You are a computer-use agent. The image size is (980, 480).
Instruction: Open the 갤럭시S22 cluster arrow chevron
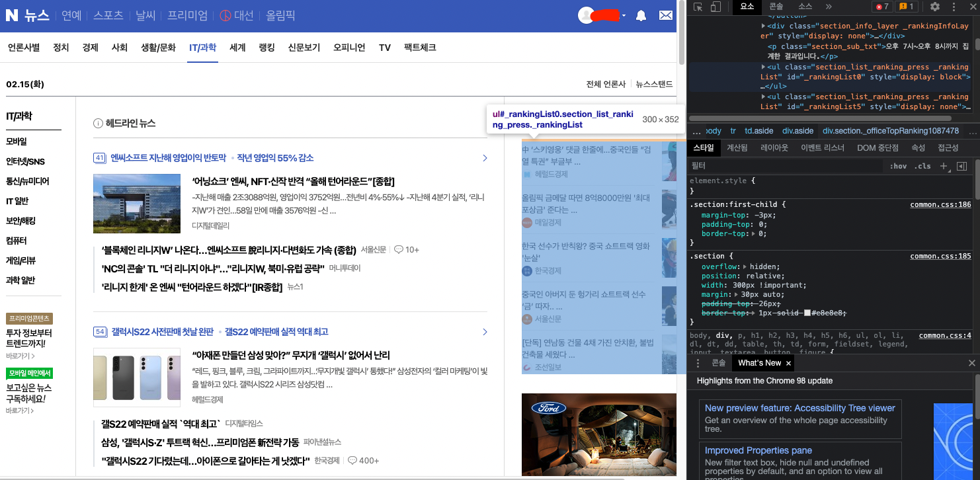click(x=485, y=332)
